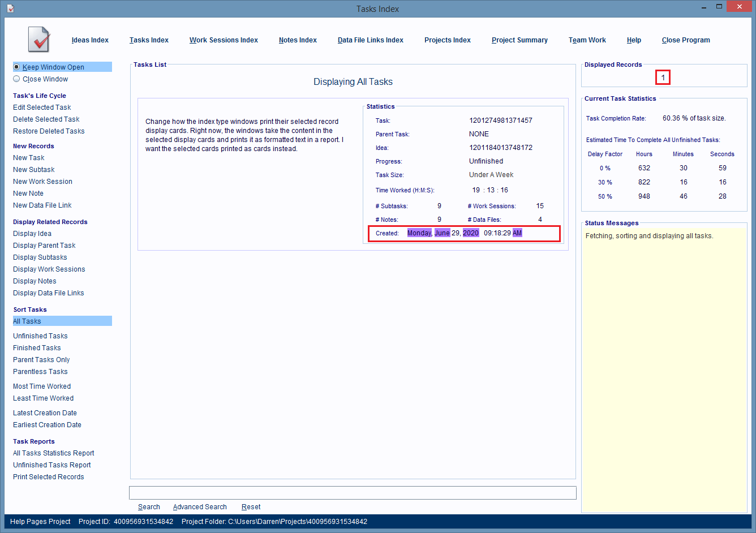Screen dimensions: 756x533
Task: Create a New Note
Action: [x=28, y=194]
